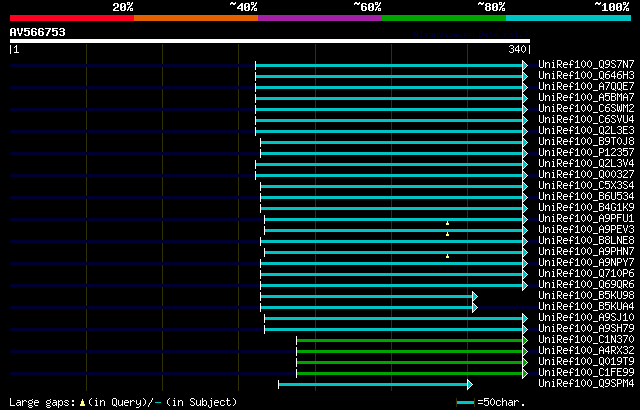Click the UniRef100_Q69QR6 label

tap(586, 285)
